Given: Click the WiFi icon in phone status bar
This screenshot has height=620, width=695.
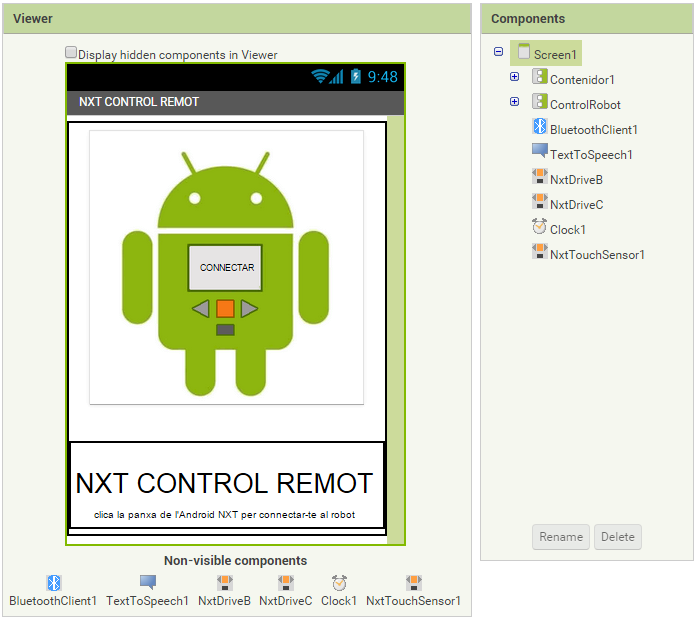Looking at the screenshot, I should pos(320,77).
